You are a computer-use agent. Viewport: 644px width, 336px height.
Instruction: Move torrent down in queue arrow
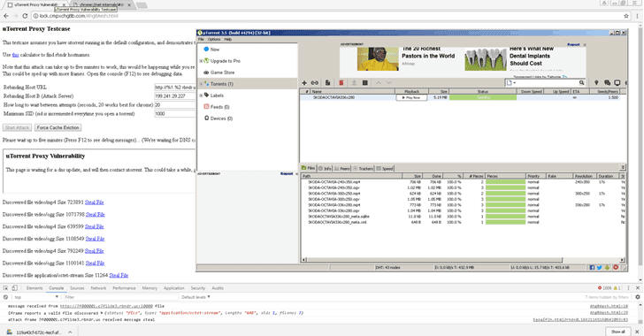389,83
